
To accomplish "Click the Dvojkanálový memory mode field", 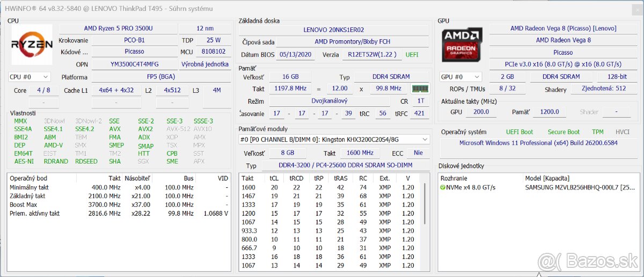I will 329,101.
